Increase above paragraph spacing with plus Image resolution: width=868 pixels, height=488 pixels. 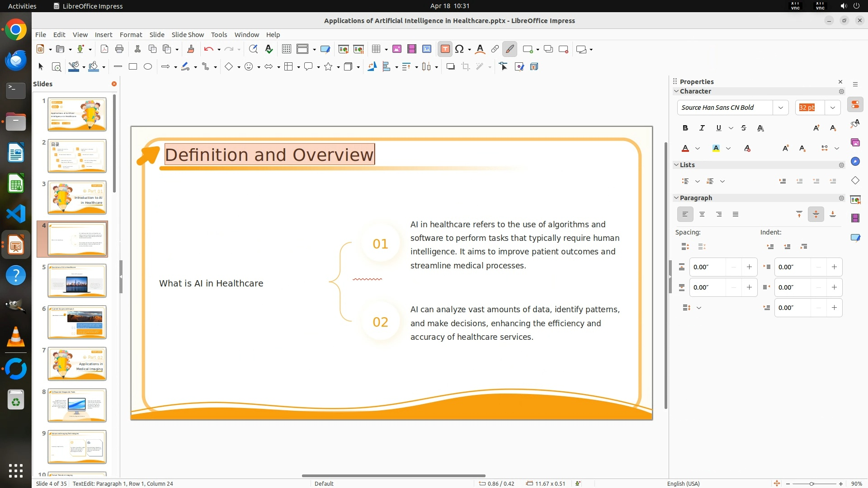pos(749,267)
